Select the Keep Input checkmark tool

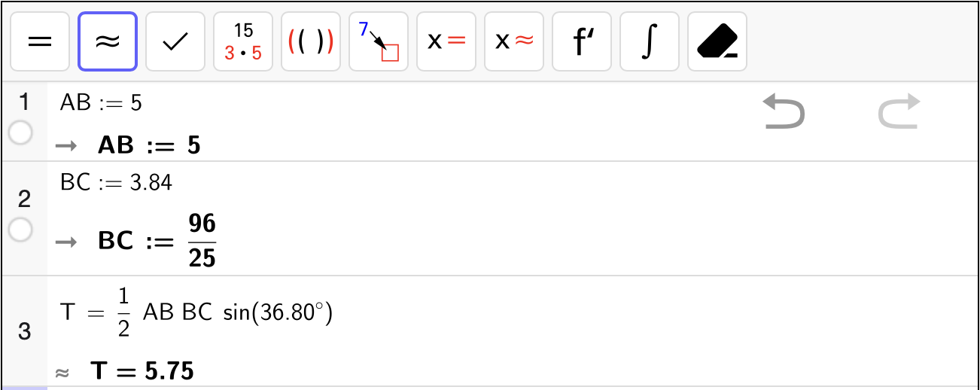tap(175, 41)
